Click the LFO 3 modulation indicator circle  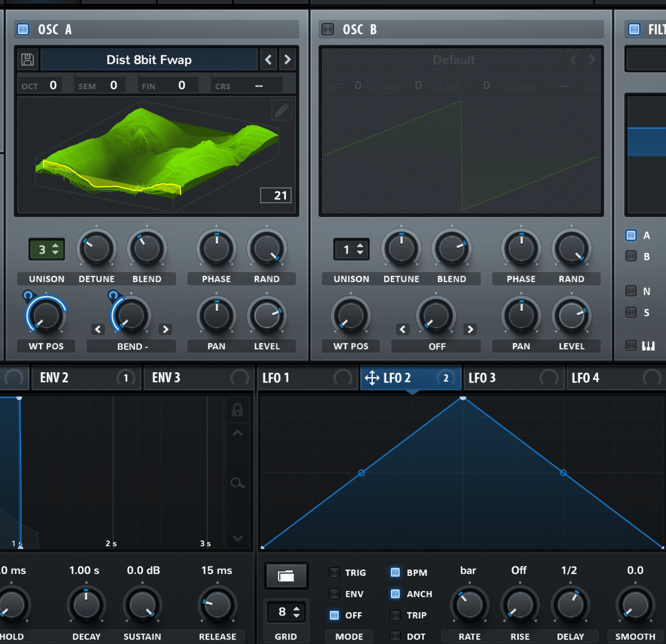(x=549, y=378)
